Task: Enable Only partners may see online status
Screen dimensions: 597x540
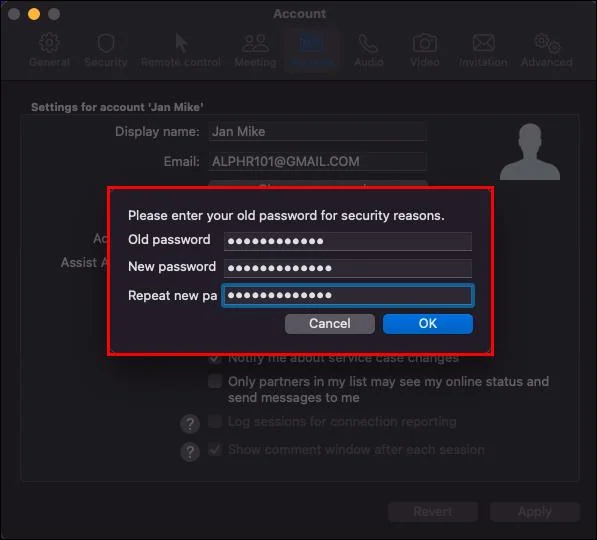Action: click(x=215, y=381)
